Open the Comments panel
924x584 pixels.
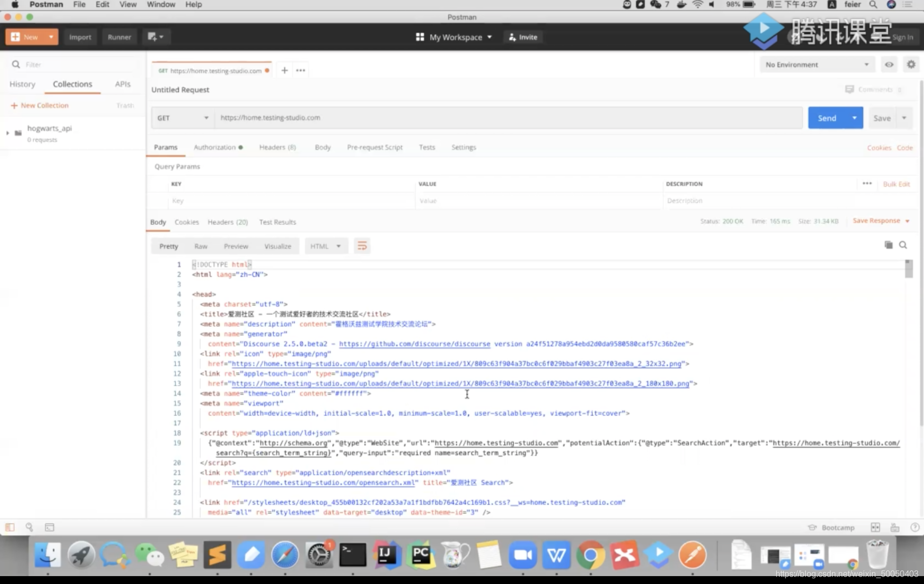pyautogui.click(x=873, y=89)
